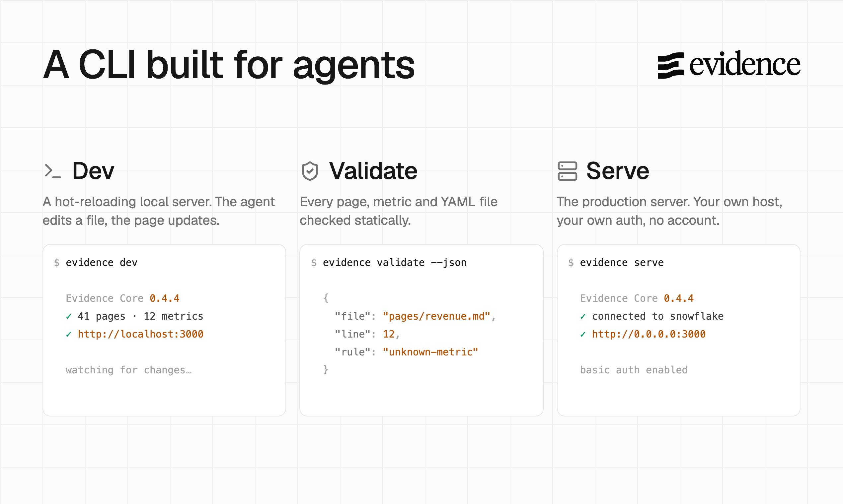Screen dimensions: 843x504
Task: Click the shield checkmark icon beside Validate
Action: click(310, 171)
